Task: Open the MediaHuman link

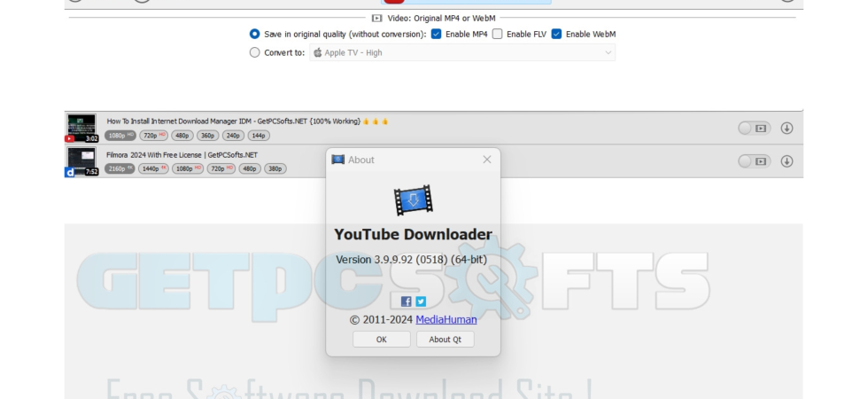Action: 446,319
